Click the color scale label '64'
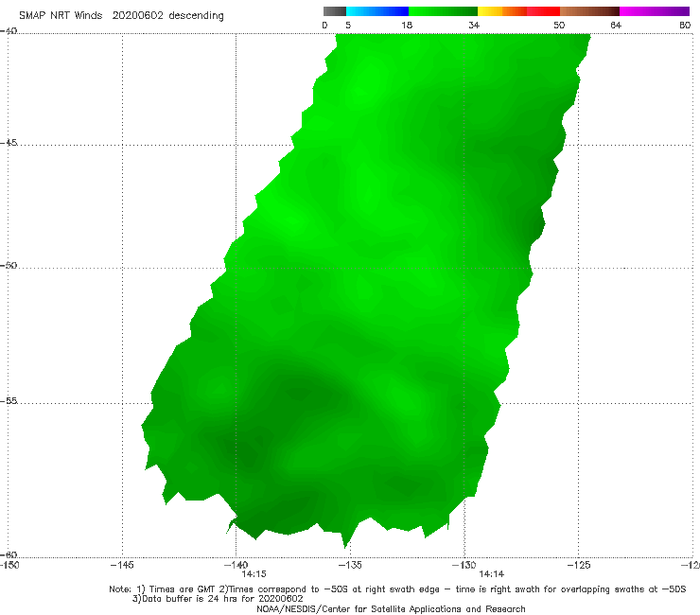The image size is (700, 615). point(616,26)
